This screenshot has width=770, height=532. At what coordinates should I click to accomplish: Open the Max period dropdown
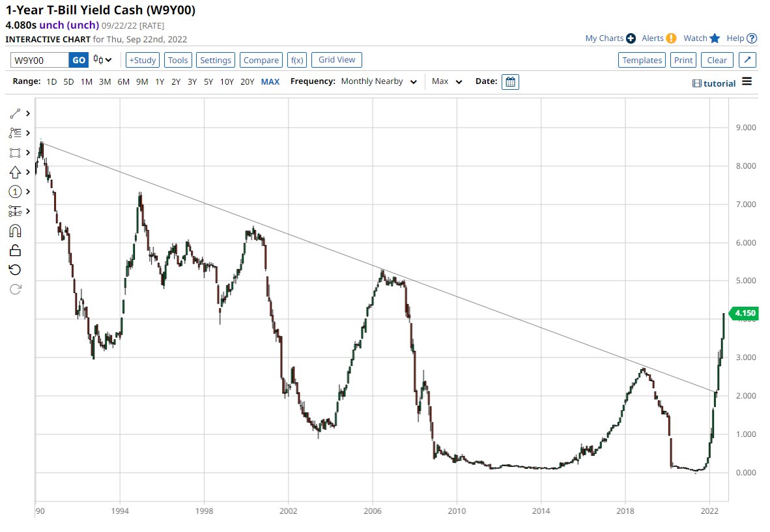[448, 81]
